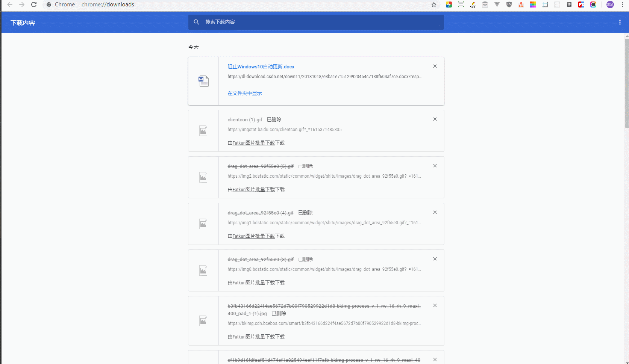Open the Vue devtools extension icon
The width and height of the screenshot is (629, 364).
click(x=497, y=5)
